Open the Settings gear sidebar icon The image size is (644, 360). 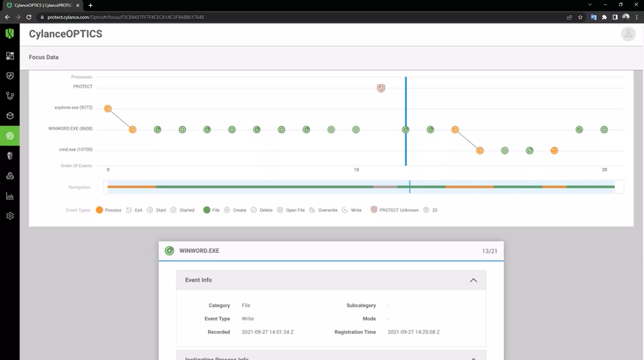coord(10,216)
